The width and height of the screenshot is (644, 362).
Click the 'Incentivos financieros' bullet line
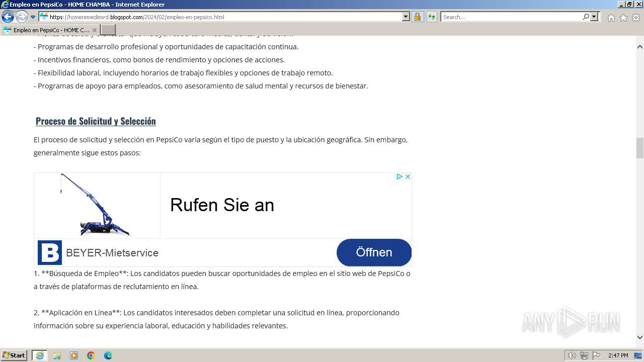coord(159,60)
